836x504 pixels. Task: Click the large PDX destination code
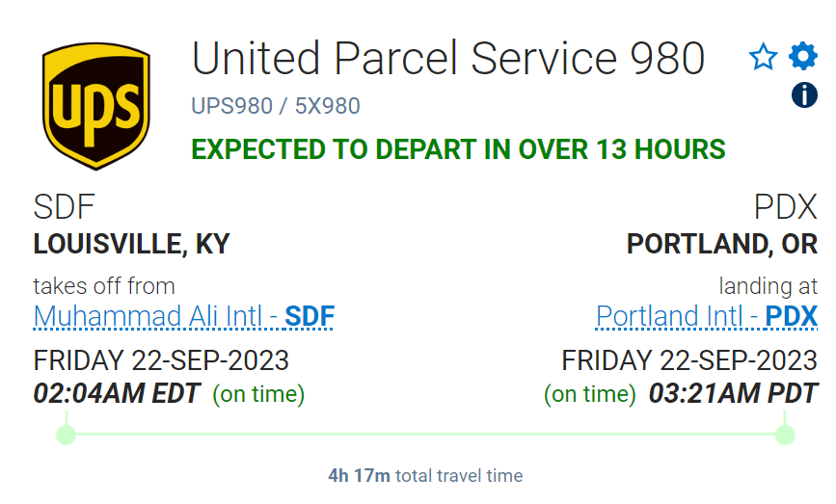[x=785, y=206]
